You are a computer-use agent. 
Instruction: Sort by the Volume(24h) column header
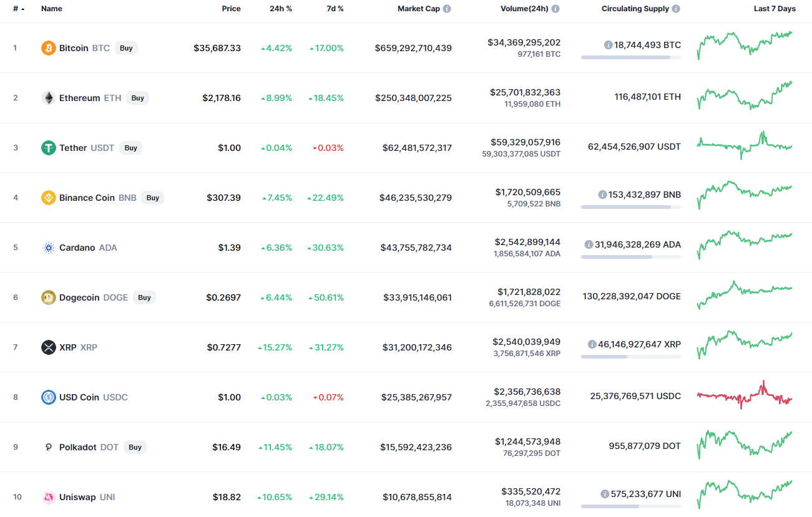click(x=524, y=9)
